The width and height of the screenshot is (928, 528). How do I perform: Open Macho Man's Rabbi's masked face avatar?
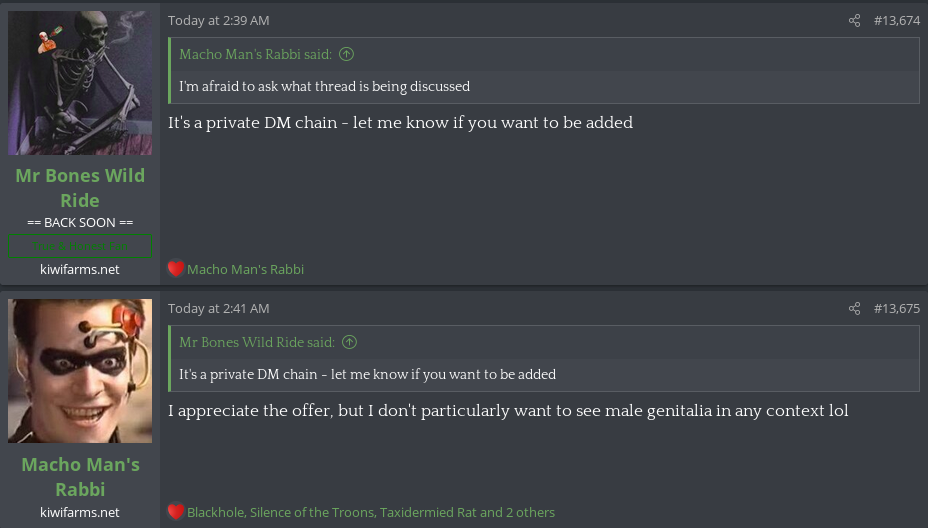click(80, 371)
